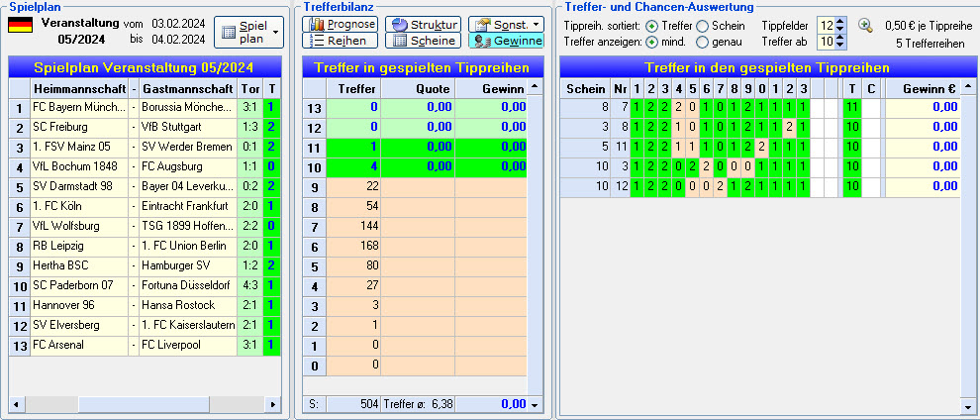Screen dimensions: 980x420
Task: Select the SV Darmstadt 98 row
Action: coord(145,187)
